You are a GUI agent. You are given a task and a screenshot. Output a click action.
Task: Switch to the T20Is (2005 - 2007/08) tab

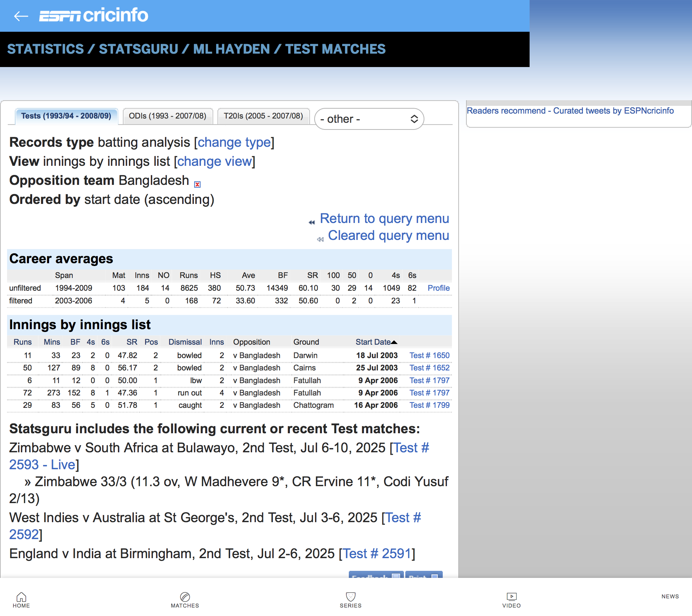point(263,116)
